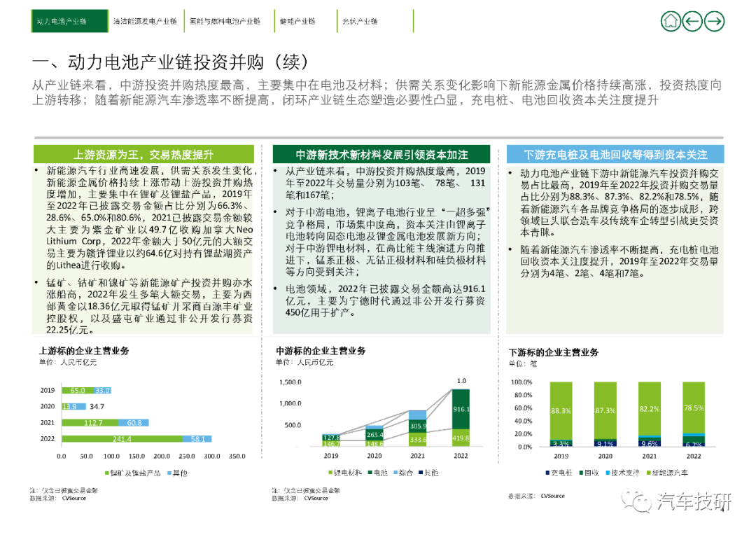This screenshot has height=535, width=756.
Task: Click 单位: 笔 under downstream chart title
Action: 523,363
